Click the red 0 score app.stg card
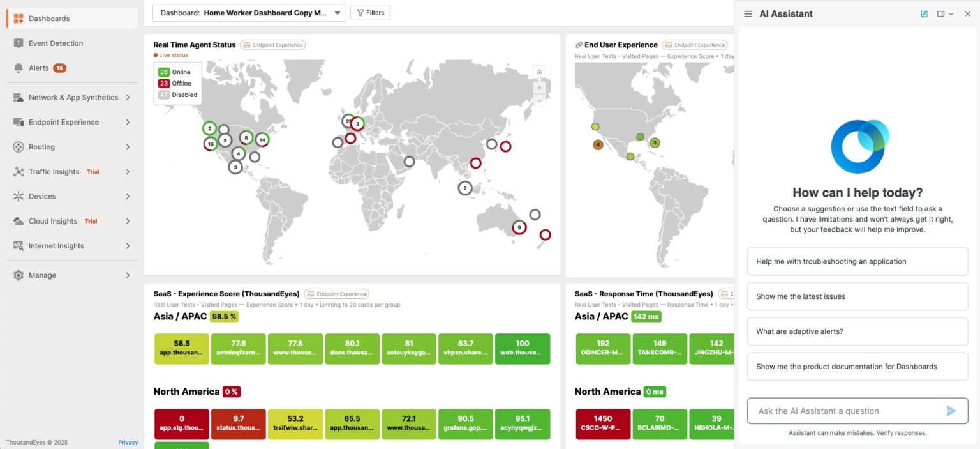The image size is (980, 449). point(182,424)
